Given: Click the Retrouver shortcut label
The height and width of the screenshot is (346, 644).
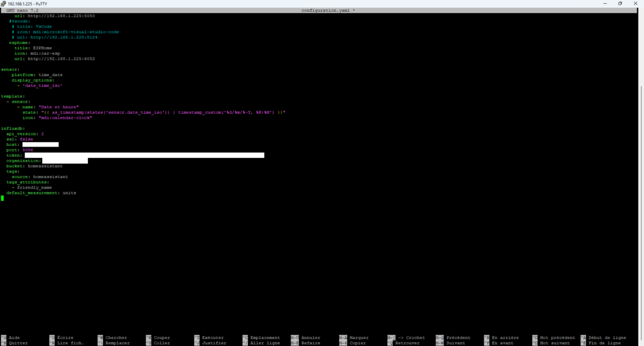Looking at the screenshot, I should tap(408, 343).
